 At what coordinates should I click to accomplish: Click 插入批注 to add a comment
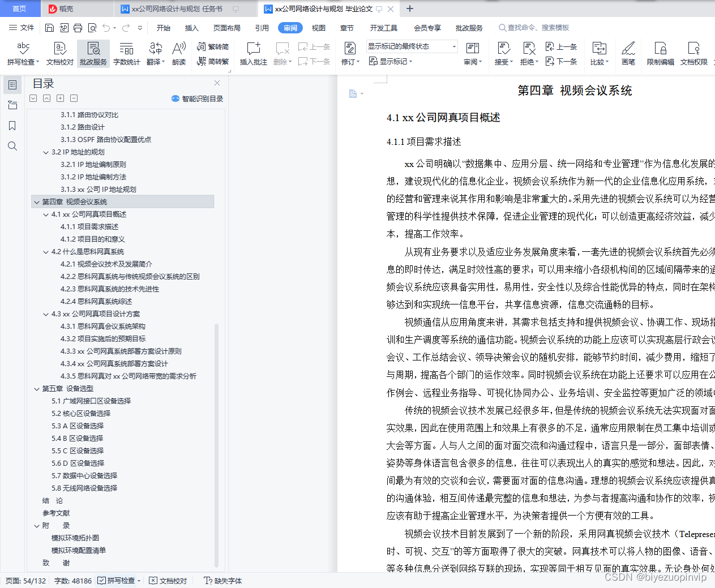click(253, 54)
